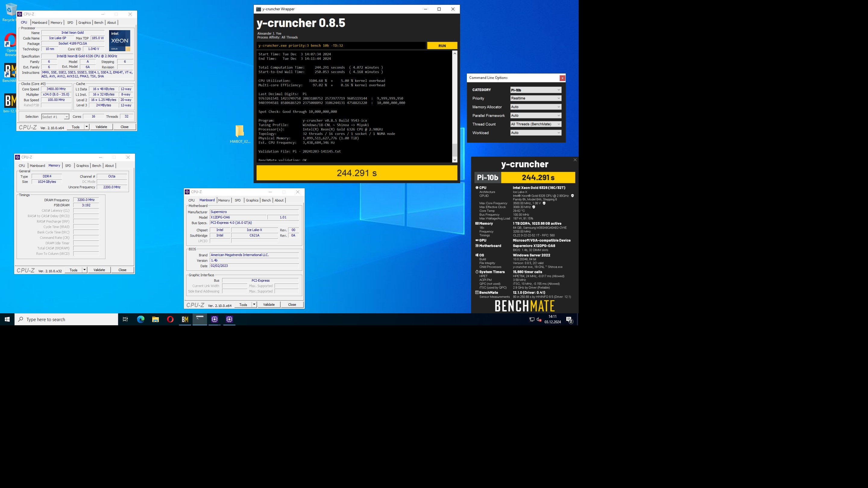
Task: Open the Thread Count dropdown
Action: (536, 124)
